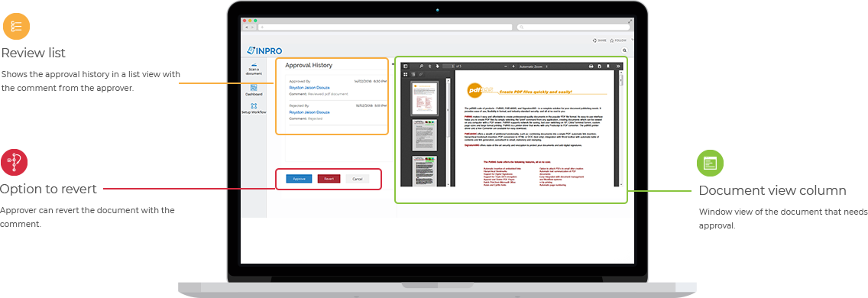Viewport: 868px width, 298px height.
Task: Show document outline view in PDF sidebar
Action: pos(413,74)
